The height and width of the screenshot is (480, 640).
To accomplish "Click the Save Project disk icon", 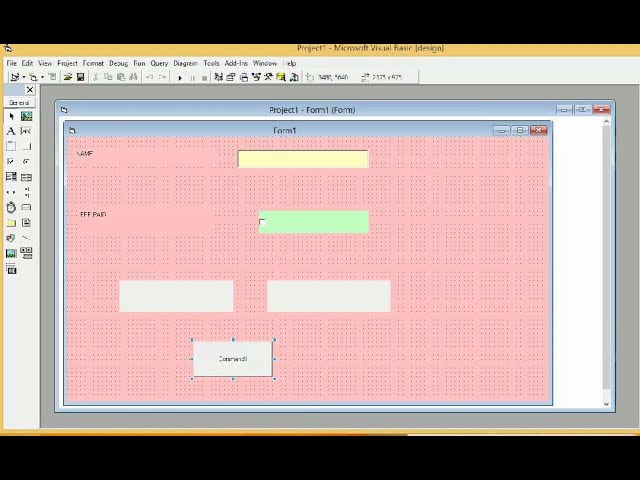I will (80, 77).
